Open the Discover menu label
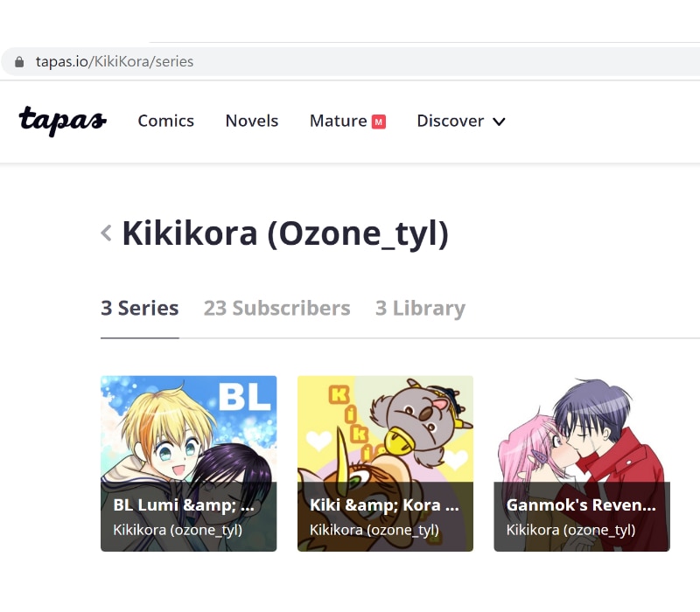Image resolution: width=700 pixels, height=612 pixels. [x=450, y=121]
